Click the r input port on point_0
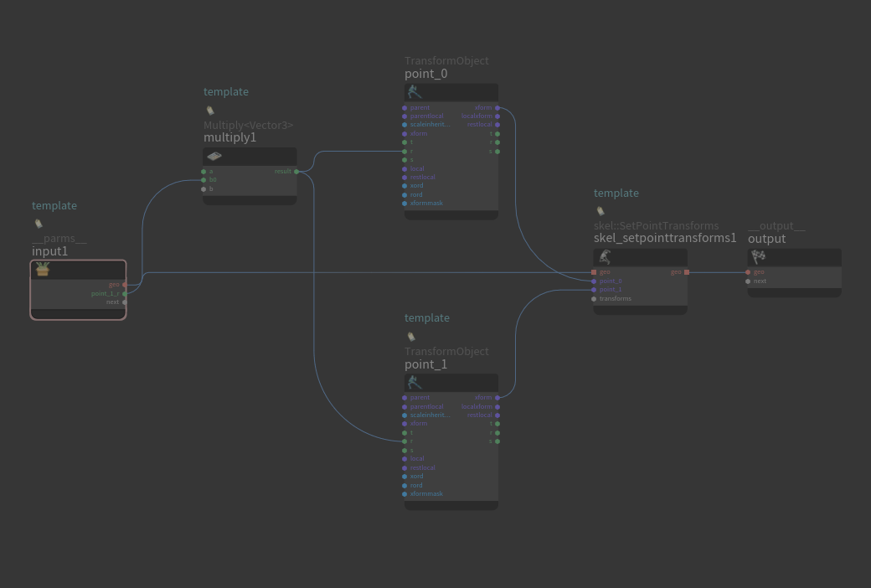Viewport: 871px width, 588px height. [405, 151]
